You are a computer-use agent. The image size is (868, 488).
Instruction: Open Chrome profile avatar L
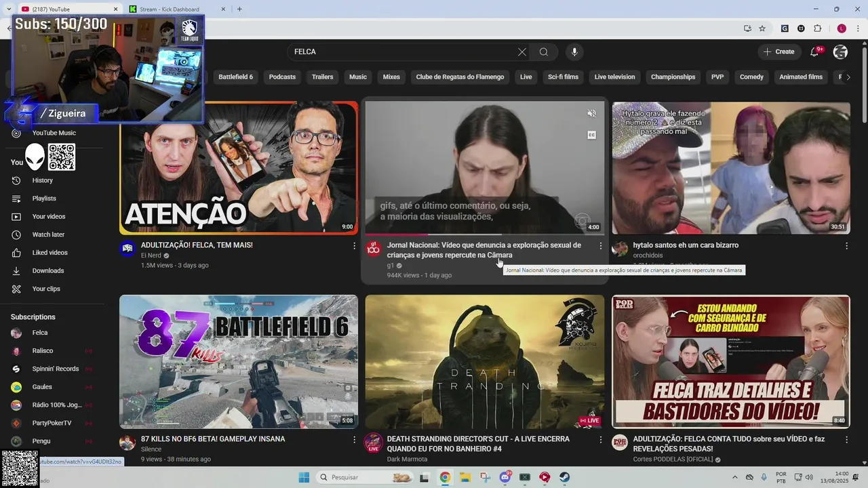pos(842,28)
